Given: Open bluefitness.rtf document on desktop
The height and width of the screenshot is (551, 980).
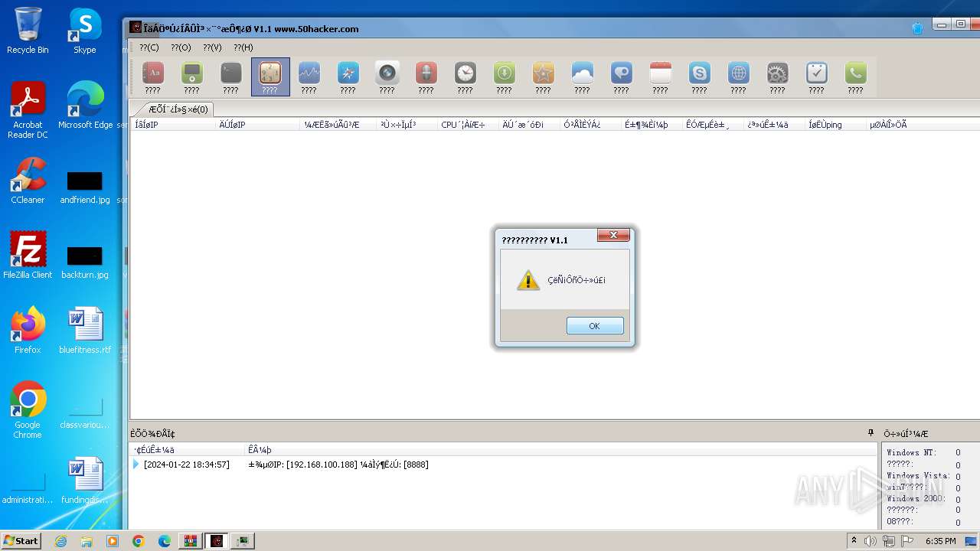Looking at the screenshot, I should (x=85, y=331).
